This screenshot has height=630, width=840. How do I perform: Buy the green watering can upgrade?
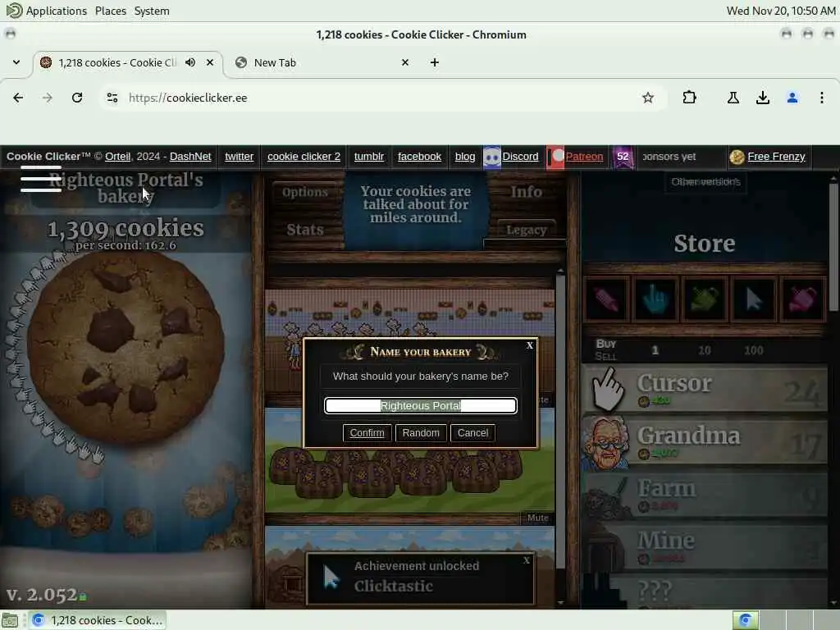point(704,299)
